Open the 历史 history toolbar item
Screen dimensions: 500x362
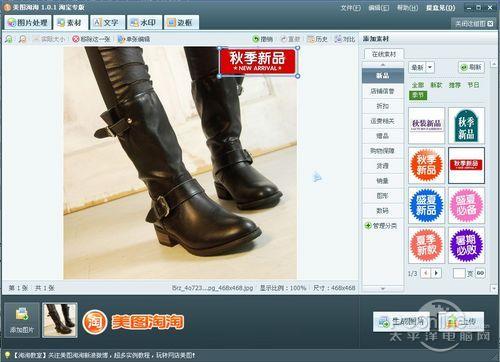tap(317, 39)
